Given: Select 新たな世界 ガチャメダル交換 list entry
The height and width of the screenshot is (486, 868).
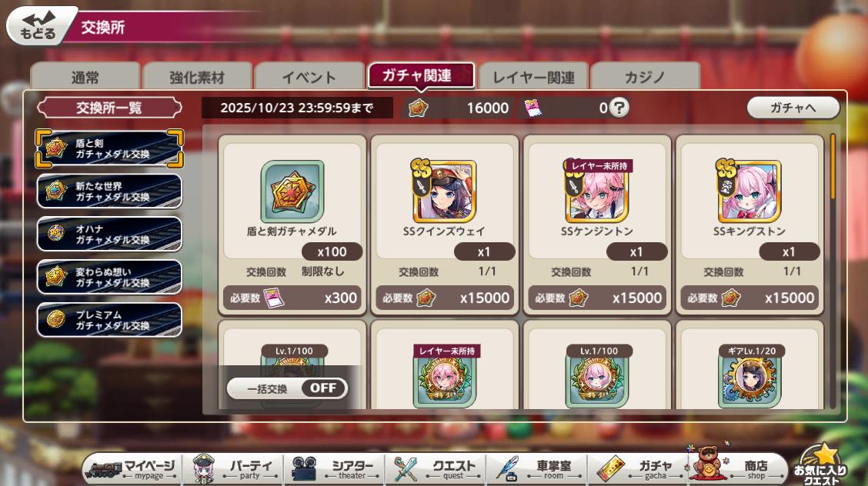Looking at the screenshot, I should (109, 191).
